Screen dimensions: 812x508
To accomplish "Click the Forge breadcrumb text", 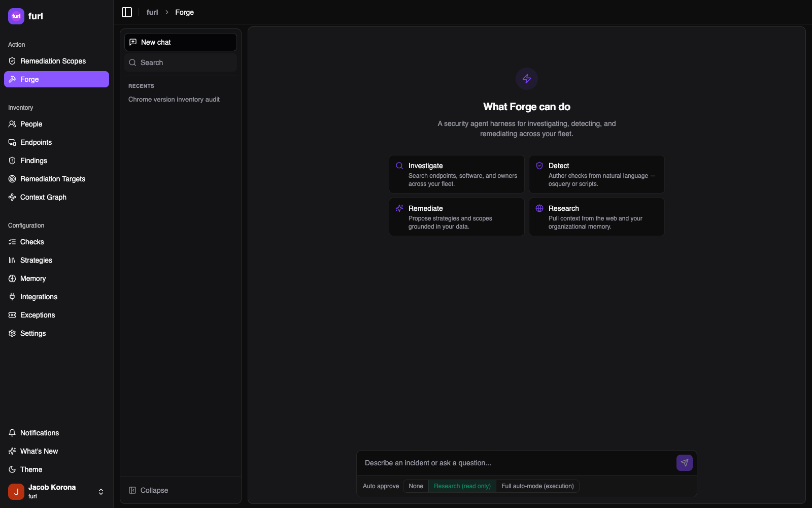I will (x=184, y=12).
